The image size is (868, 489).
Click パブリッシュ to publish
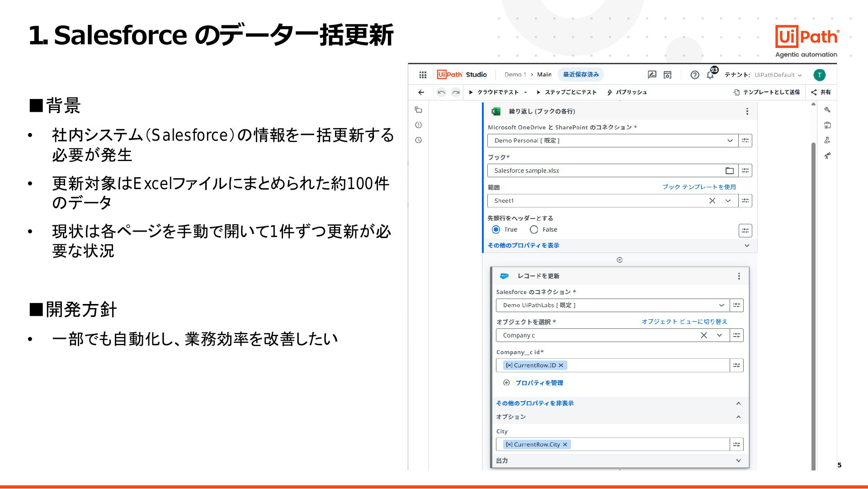coord(627,92)
